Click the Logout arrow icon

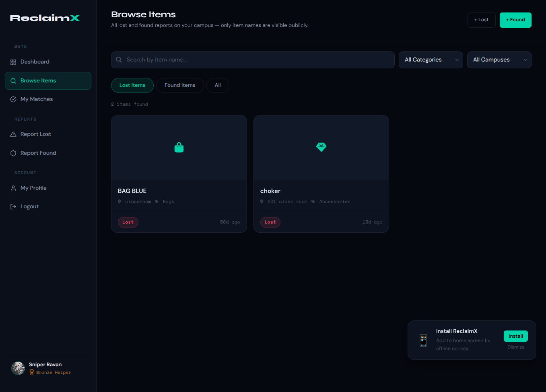coord(13,207)
